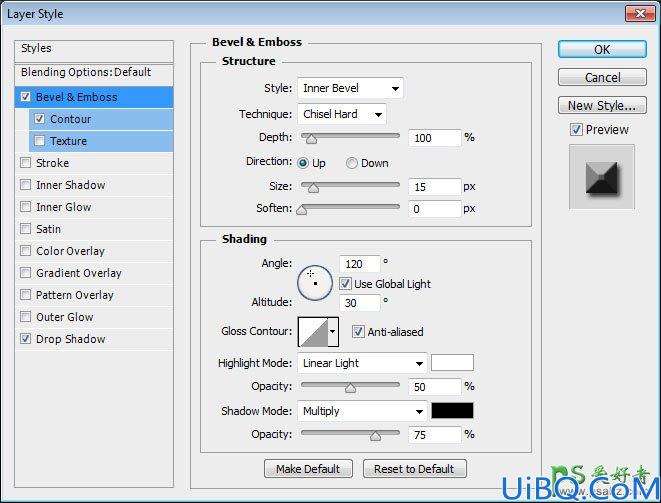Enable the Gradient Overlay checkbox
This screenshot has height=503, width=661.
click(25, 272)
